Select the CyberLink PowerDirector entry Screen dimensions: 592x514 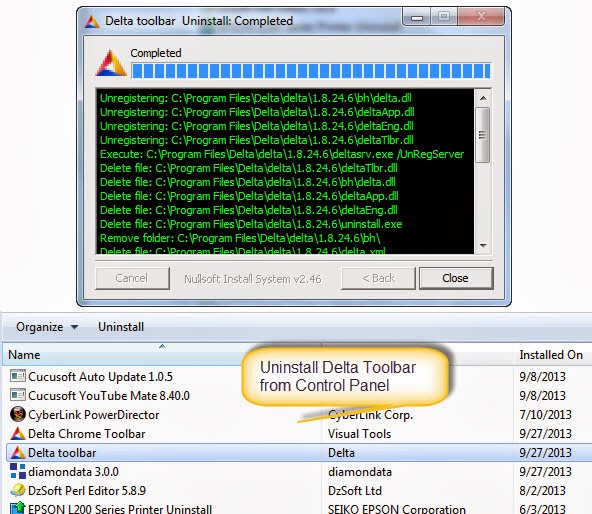point(94,415)
